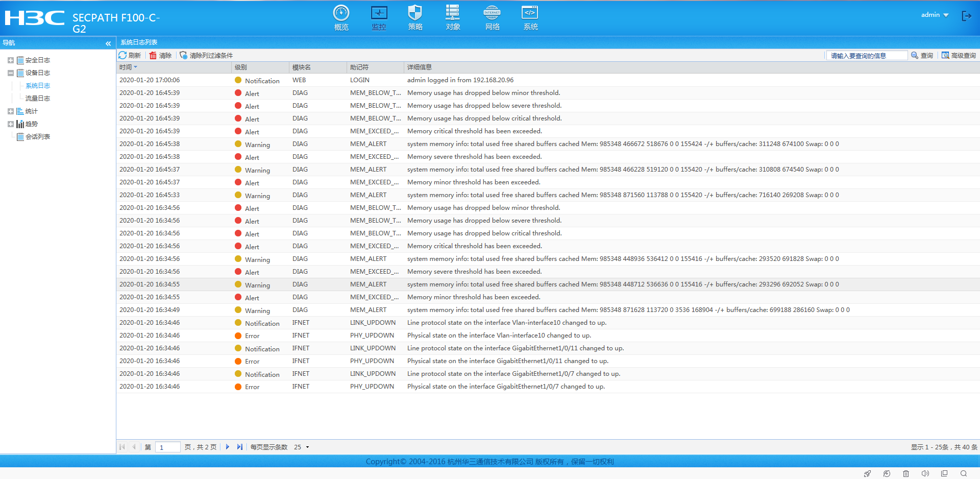Screen dimensions: 980x479
Task: Open the 系统 system icon
Action: coord(530,13)
